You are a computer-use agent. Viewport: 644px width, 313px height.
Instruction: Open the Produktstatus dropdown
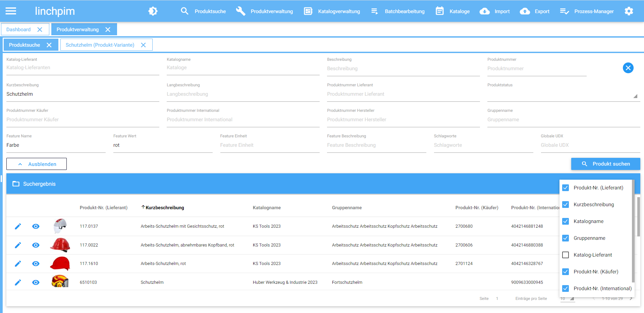563,95
